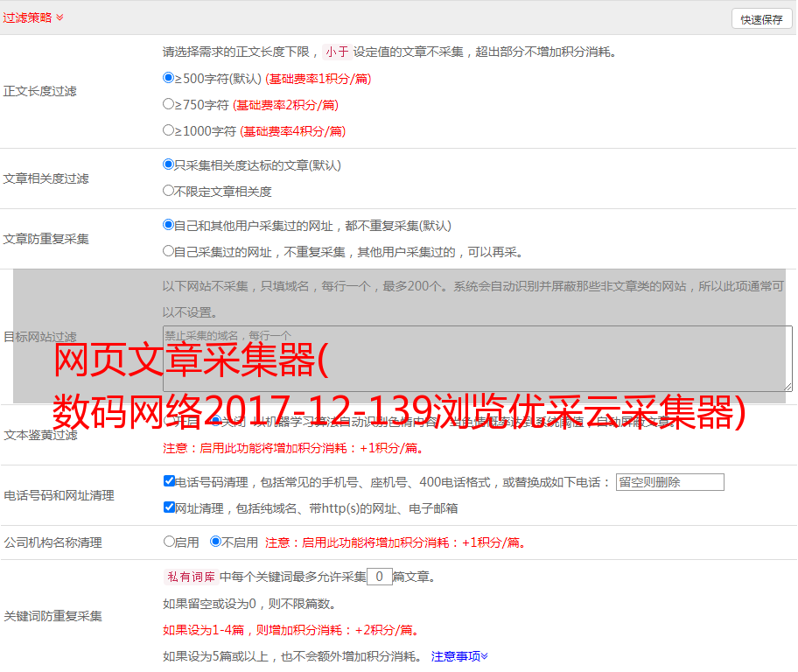Select 启用 for 公司机构名称清理
Screen dimensions: 798x672
169,542
